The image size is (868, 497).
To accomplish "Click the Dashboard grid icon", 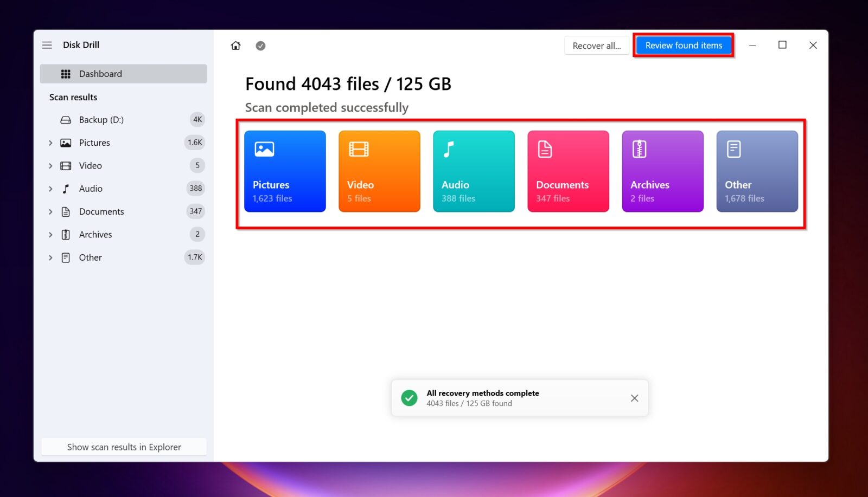I will [66, 73].
